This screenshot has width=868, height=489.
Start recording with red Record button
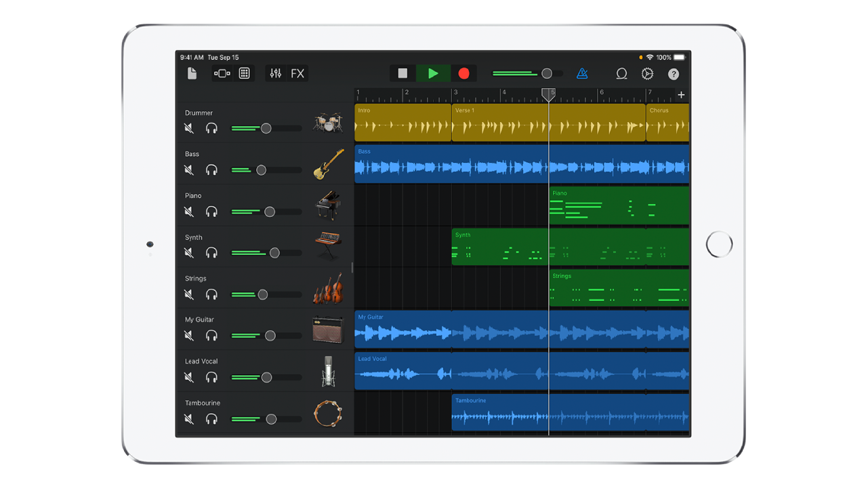point(463,73)
